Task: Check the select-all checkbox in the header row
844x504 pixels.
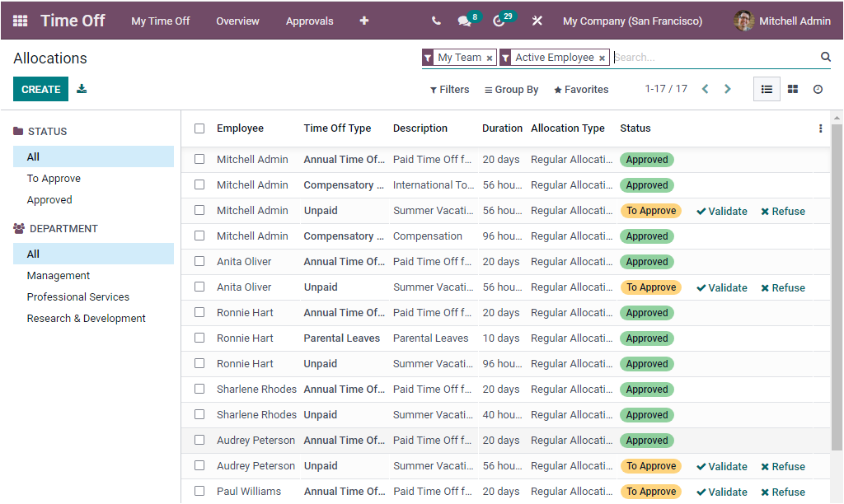Action: click(x=199, y=128)
